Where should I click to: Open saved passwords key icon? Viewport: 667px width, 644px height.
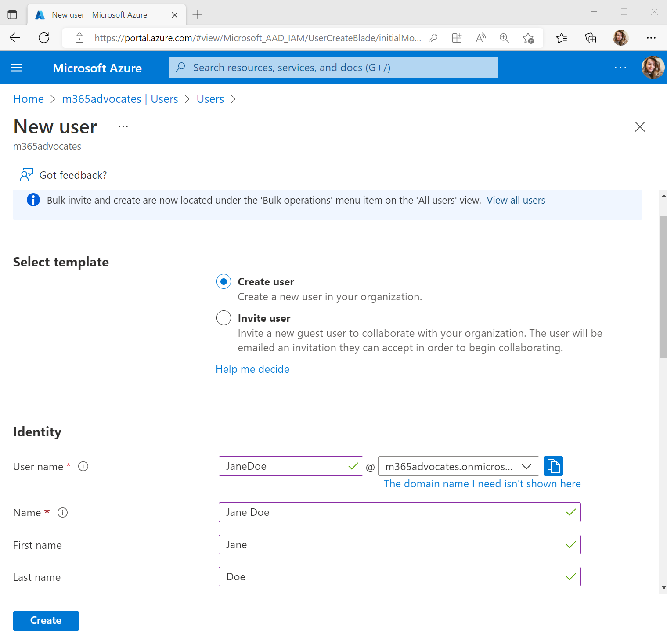(433, 38)
